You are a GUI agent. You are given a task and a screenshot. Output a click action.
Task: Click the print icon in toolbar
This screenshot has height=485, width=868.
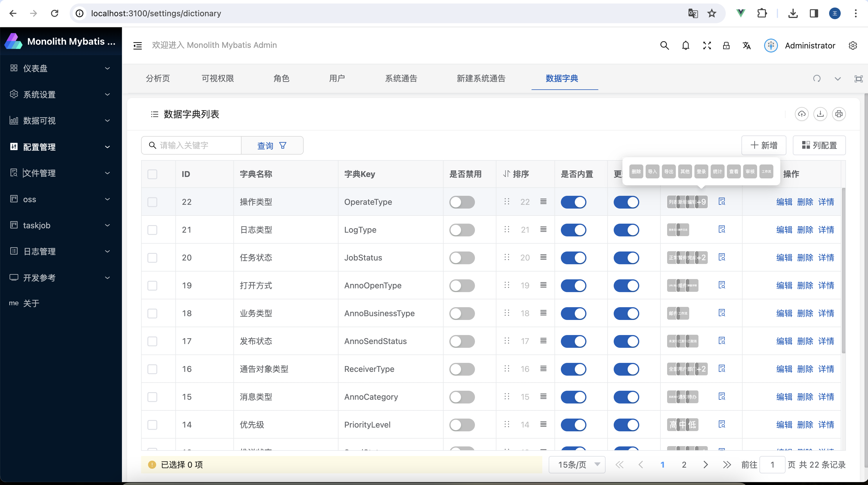click(x=839, y=114)
